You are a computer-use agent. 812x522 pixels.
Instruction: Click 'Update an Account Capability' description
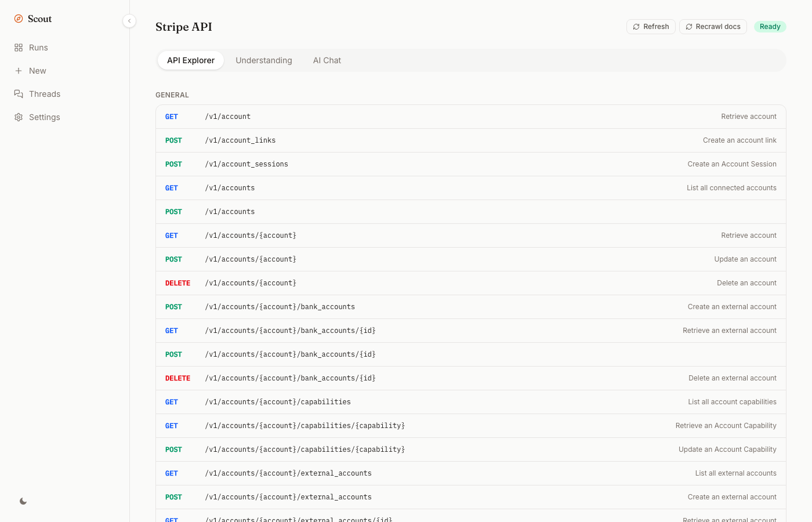(x=727, y=449)
